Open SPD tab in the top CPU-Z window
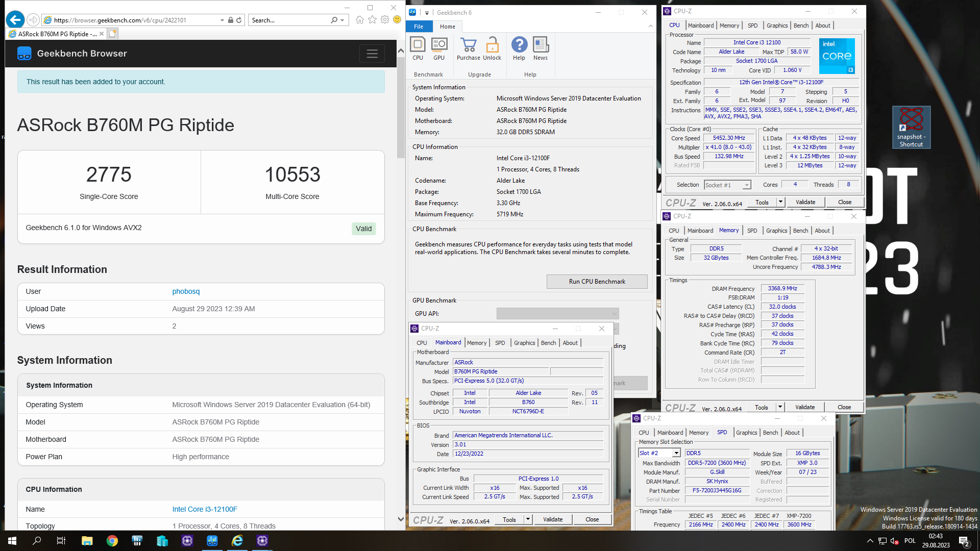The image size is (980, 551). click(x=753, y=26)
